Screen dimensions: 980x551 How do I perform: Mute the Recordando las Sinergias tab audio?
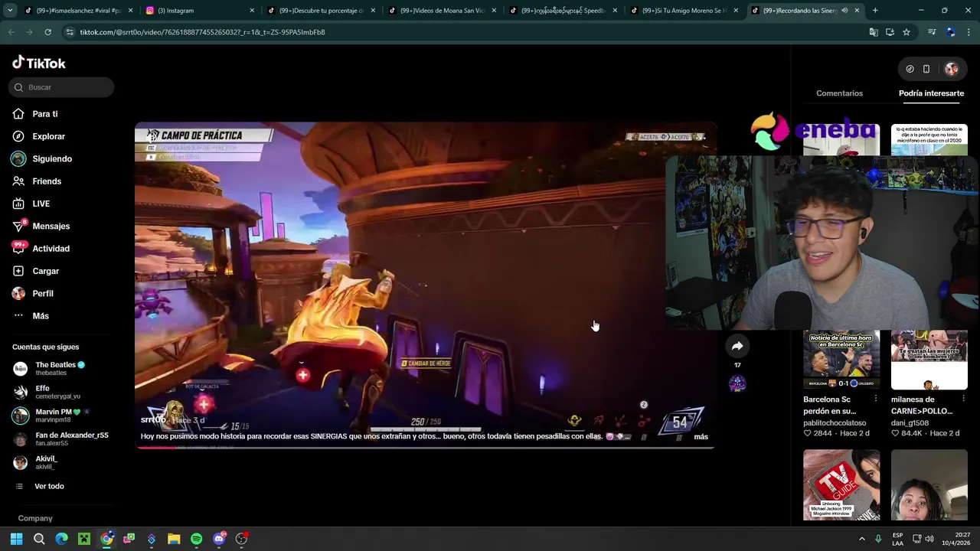(844, 11)
